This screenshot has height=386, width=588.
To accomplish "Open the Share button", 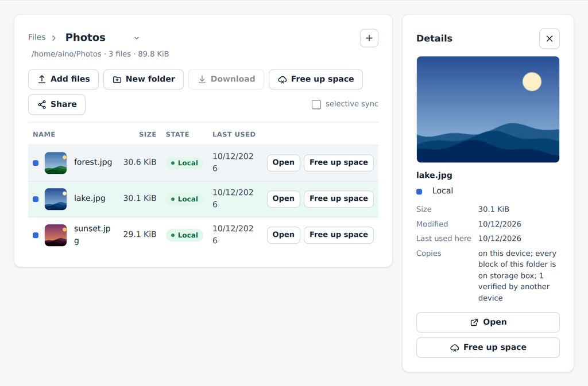I will pyautogui.click(x=57, y=104).
